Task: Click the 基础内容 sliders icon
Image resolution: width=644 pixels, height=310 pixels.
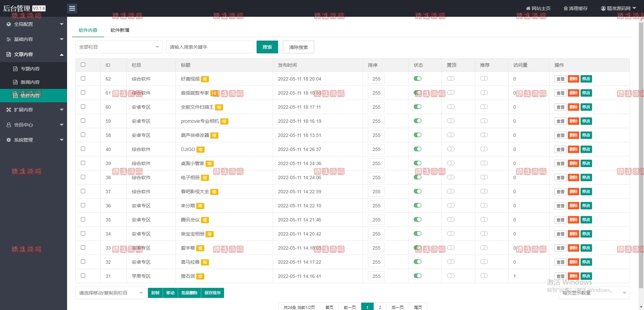Action: (x=9, y=39)
